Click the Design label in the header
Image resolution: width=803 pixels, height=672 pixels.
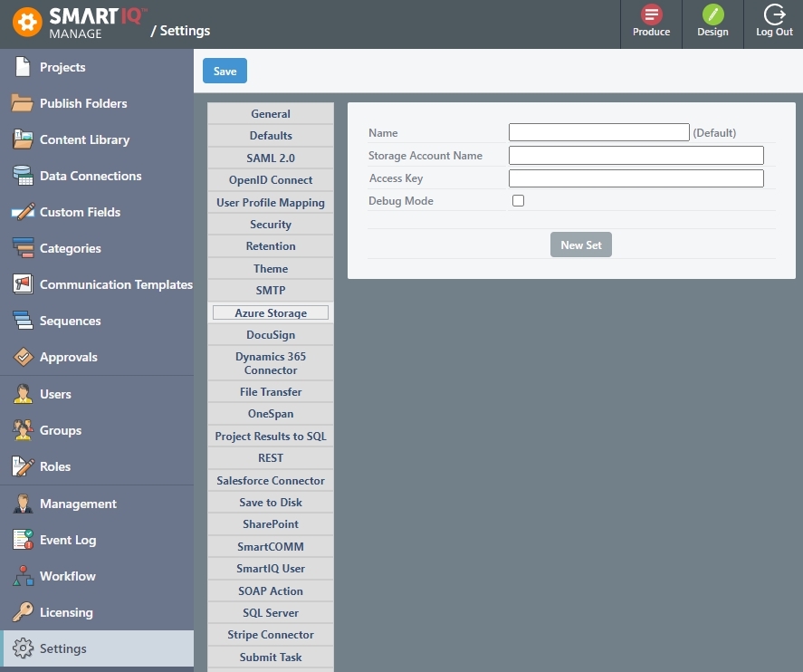click(x=712, y=32)
